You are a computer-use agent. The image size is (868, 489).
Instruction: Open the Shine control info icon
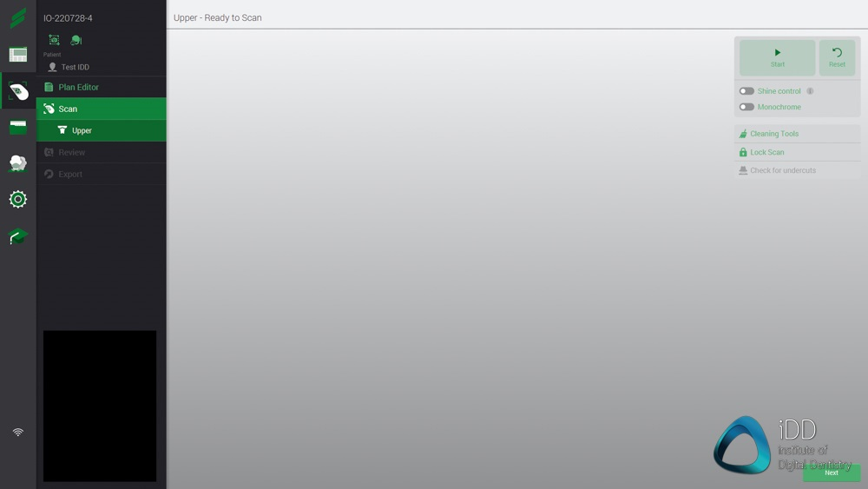pyautogui.click(x=810, y=91)
